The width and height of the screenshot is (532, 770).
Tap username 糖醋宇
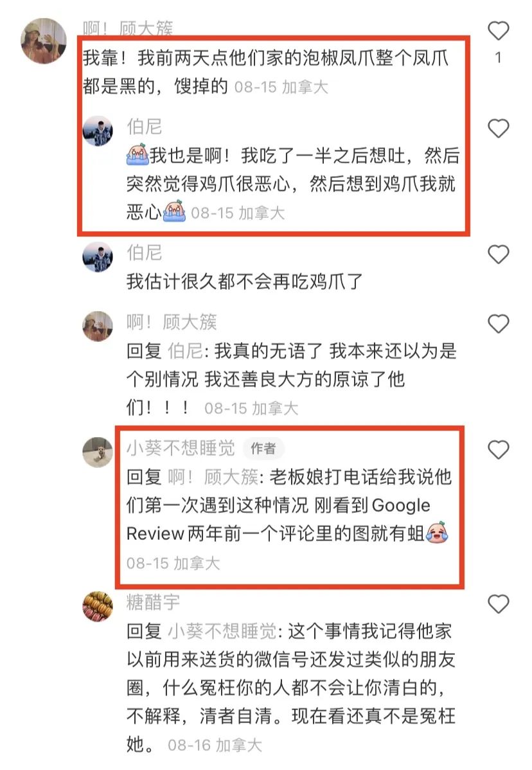click(153, 602)
